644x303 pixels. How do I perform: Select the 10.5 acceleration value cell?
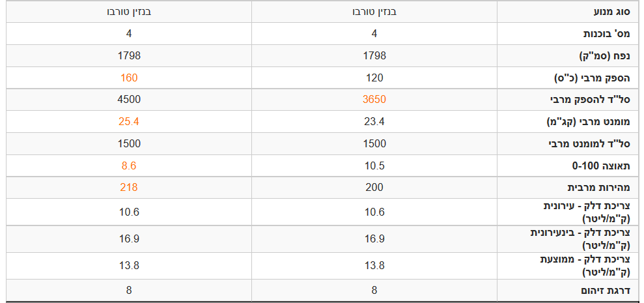coord(374,166)
